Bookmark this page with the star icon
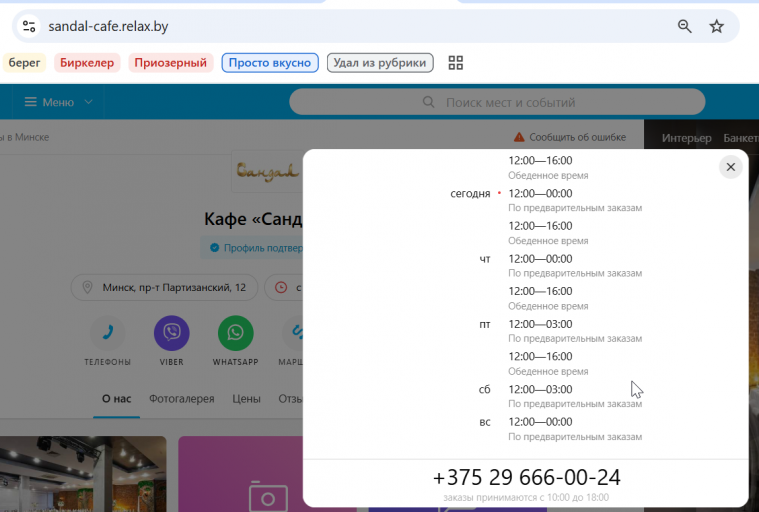The image size is (759, 512). coord(716,26)
